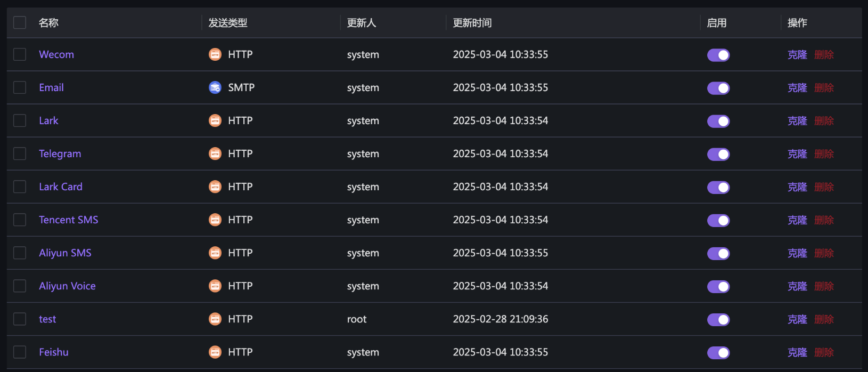Click the HTTP icon beside Tencent SMS
This screenshot has width=868, height=372.
tap(215, 220)
